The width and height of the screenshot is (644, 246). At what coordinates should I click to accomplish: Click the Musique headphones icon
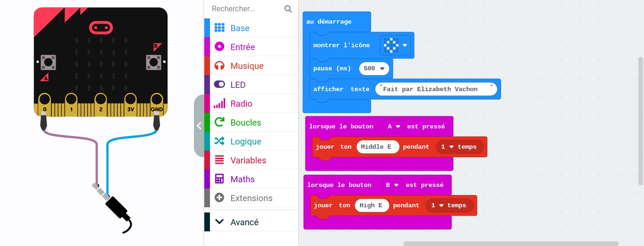tap(219, 66)
